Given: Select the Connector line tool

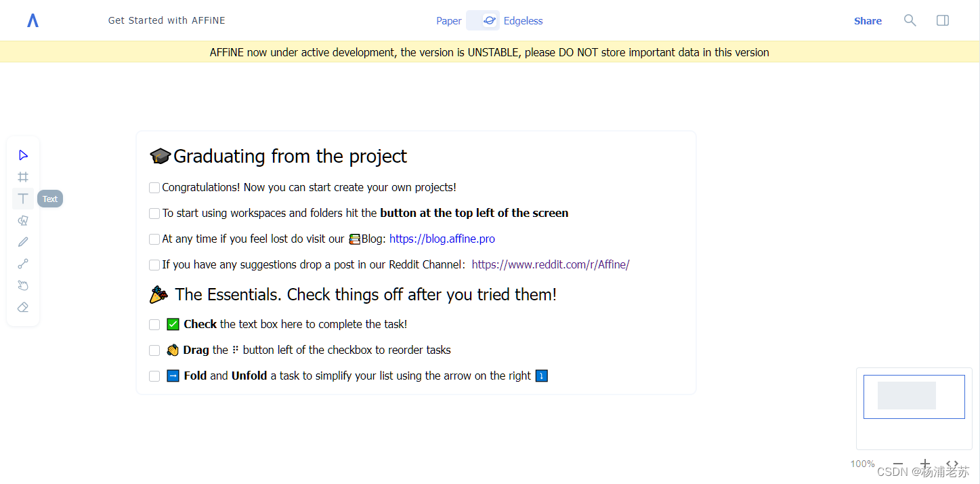Looking at the screenshot, I should coord(23,264).
